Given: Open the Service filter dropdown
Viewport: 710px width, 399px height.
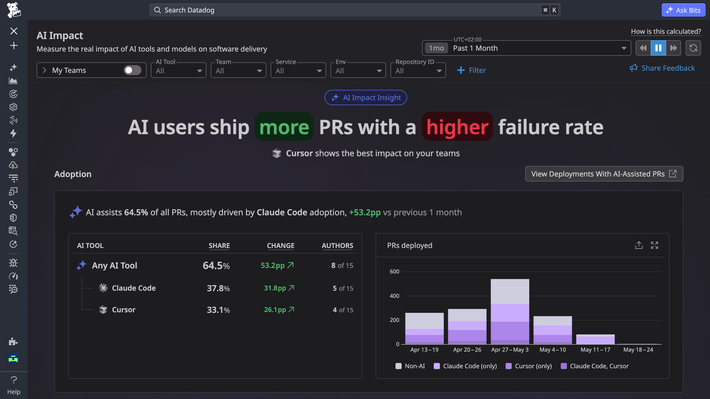Looking at the screenshot, I should (298, 71).
